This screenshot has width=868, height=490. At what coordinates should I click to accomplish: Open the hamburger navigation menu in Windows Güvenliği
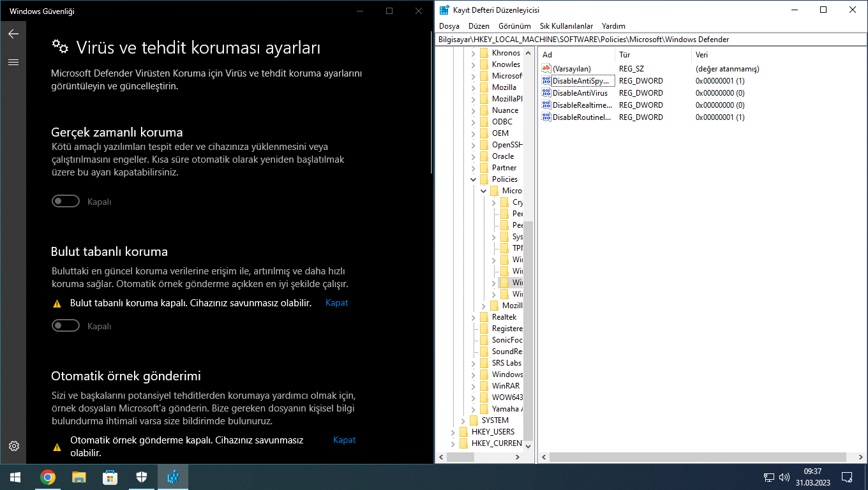click(13, 63)
